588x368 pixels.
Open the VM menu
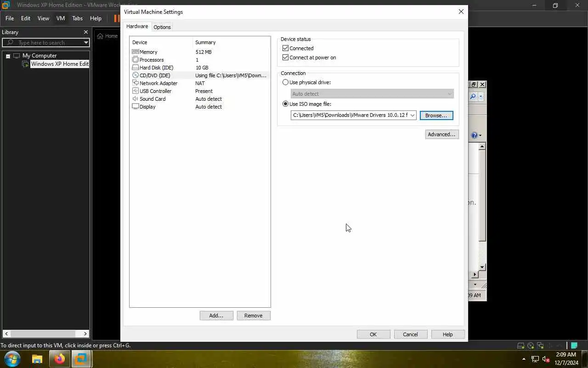[x=61, y=18]
